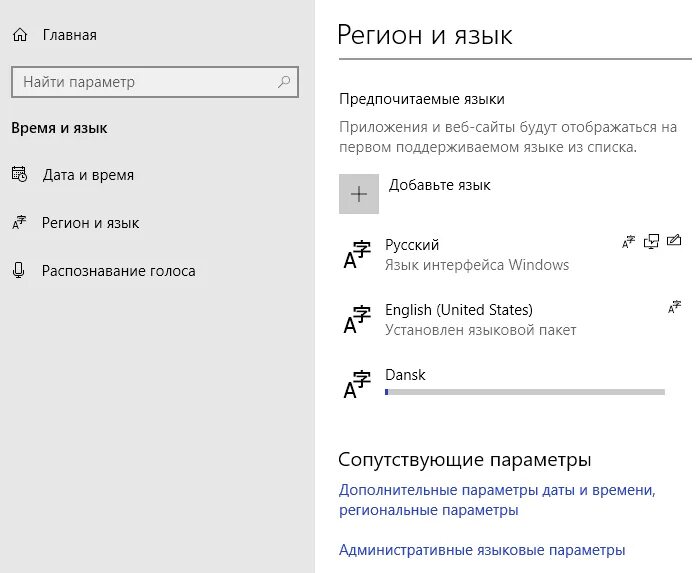Click the language pack icon on English row
Screen dimensions: 700x573
pyautogui.click(x=674, y=307)
